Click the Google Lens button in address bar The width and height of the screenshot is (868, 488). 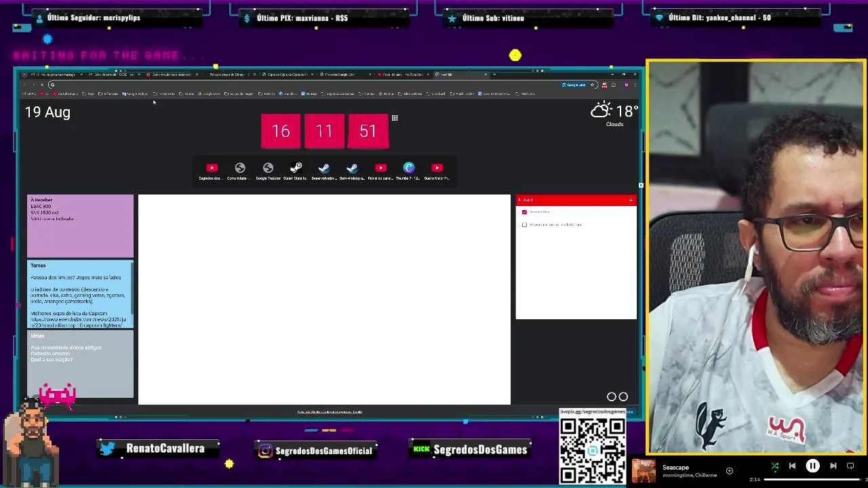(575, 85)
